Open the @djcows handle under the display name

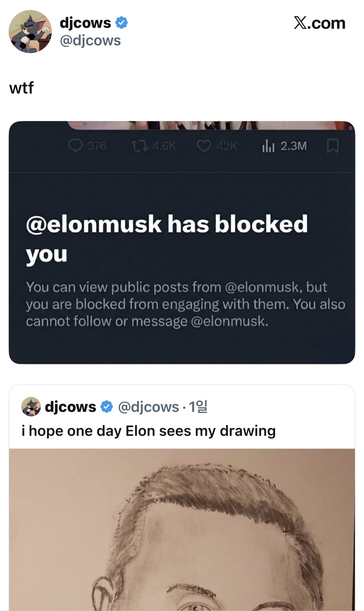tap(90, 41)
